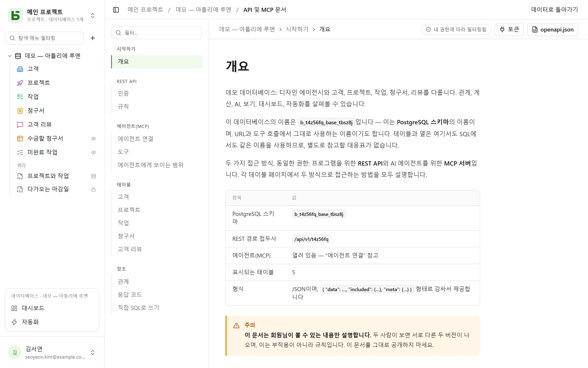Click the plus icon beside navigation filter
This screenshot has height=368, width=588.
point(92,38)
